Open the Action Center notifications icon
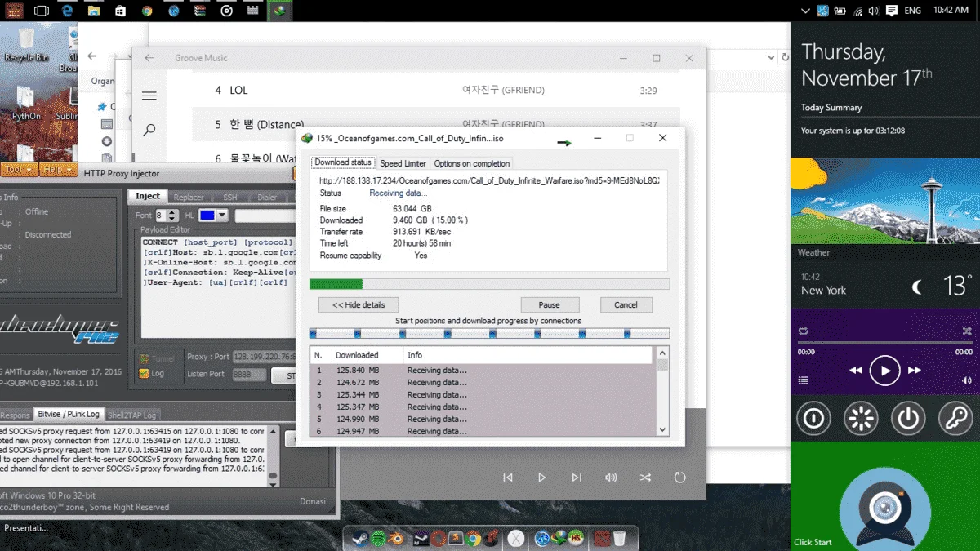Image resolution: width=980 pixels, height=551 pixels. click(x=892, y=11)
